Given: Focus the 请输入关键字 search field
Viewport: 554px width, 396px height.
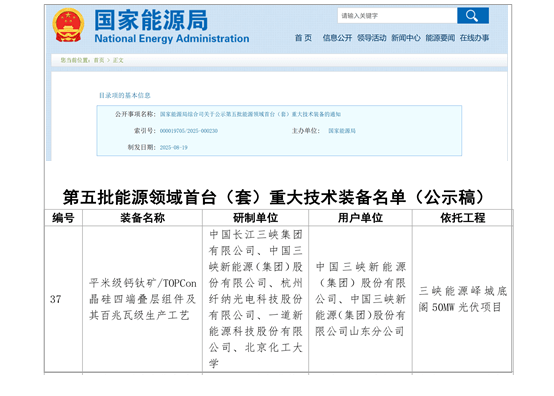Looking at the screenshot, I should [397, 16].
